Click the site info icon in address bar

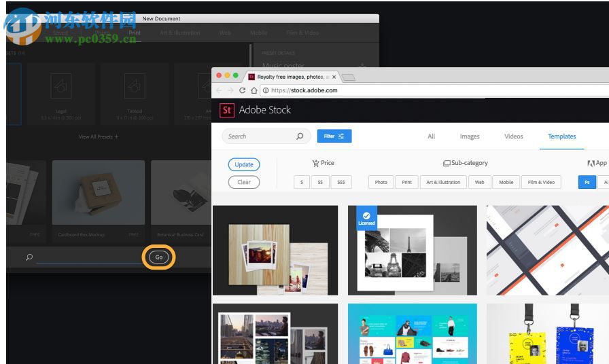[266, 90]
